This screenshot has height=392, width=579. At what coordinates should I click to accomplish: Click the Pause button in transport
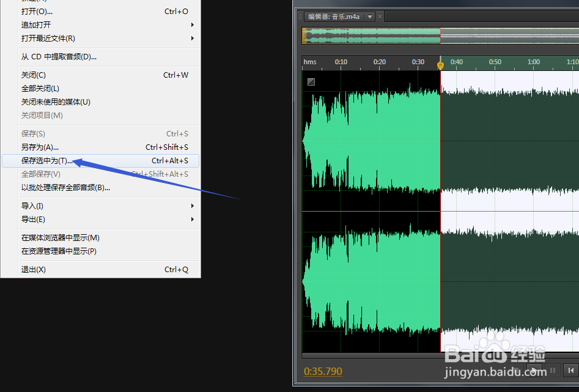(x=553, y=370)
